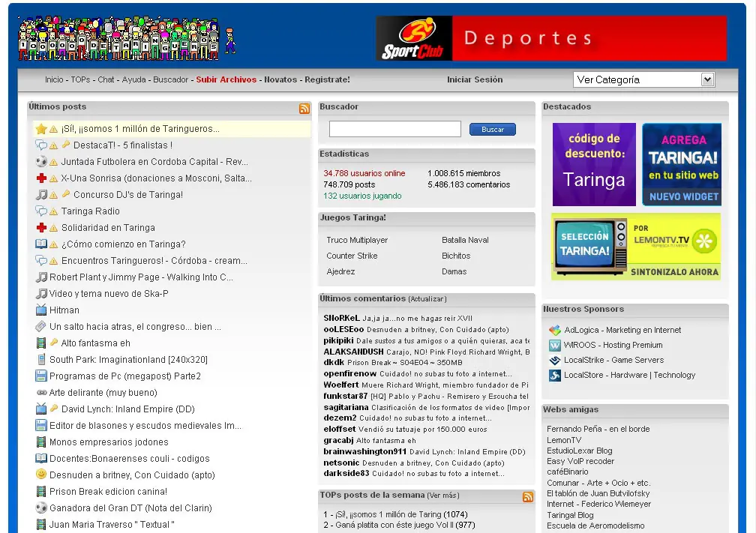The width and height of the screenshot is (756, 533).
Task: Click the Selección Taringa LemonTV banner
Action: [636, 247]
